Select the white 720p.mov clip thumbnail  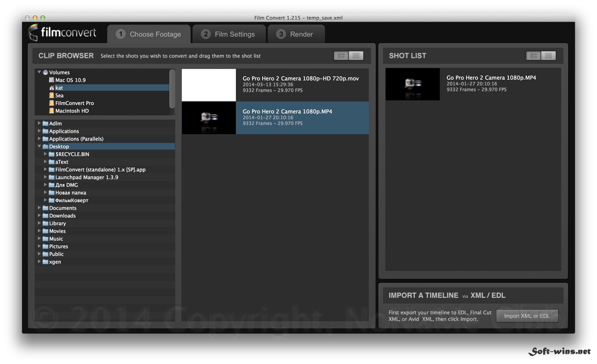tap(209, 85)
